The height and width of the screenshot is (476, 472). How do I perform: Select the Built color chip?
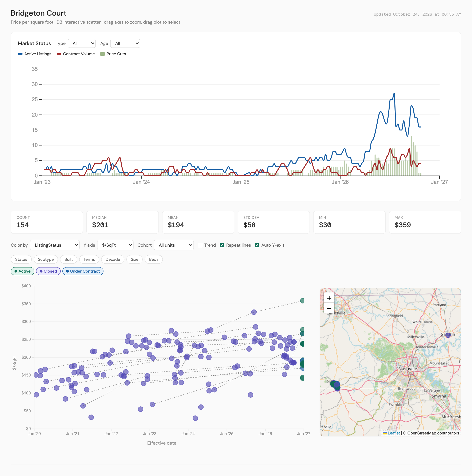[x=68, y=260]
